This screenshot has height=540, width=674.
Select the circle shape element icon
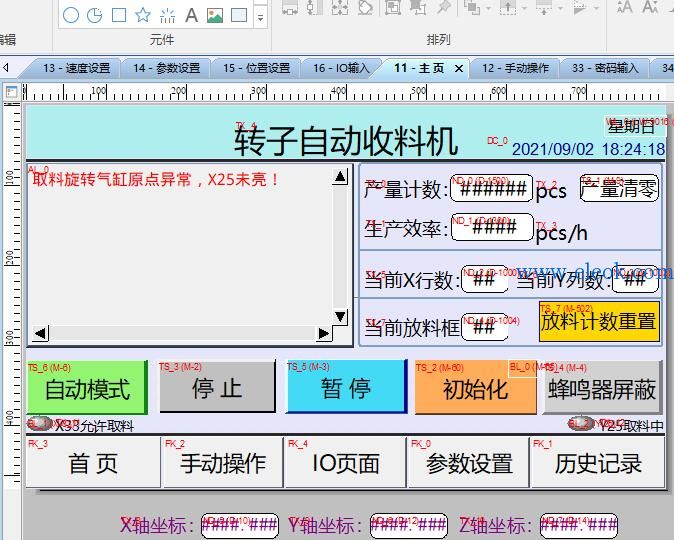click(x=71, y=15)
